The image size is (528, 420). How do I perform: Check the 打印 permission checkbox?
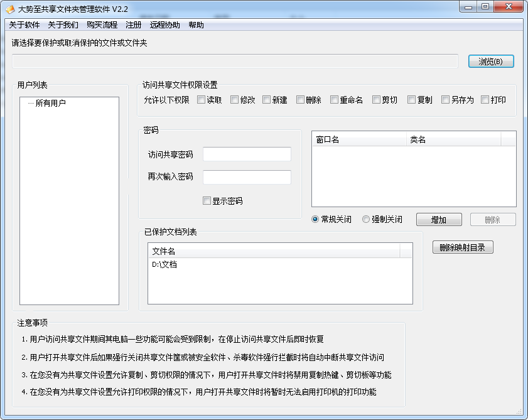tap(485, 100)
